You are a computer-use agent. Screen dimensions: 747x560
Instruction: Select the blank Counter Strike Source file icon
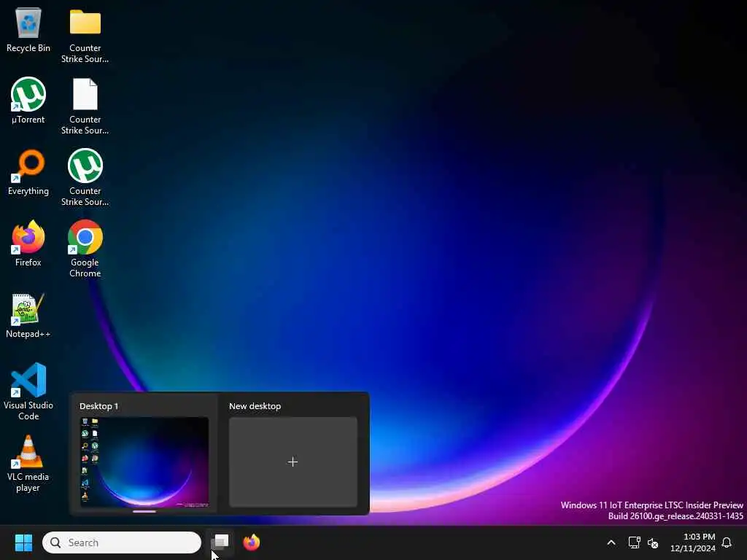pyautogui.click(x=85, y=106)
